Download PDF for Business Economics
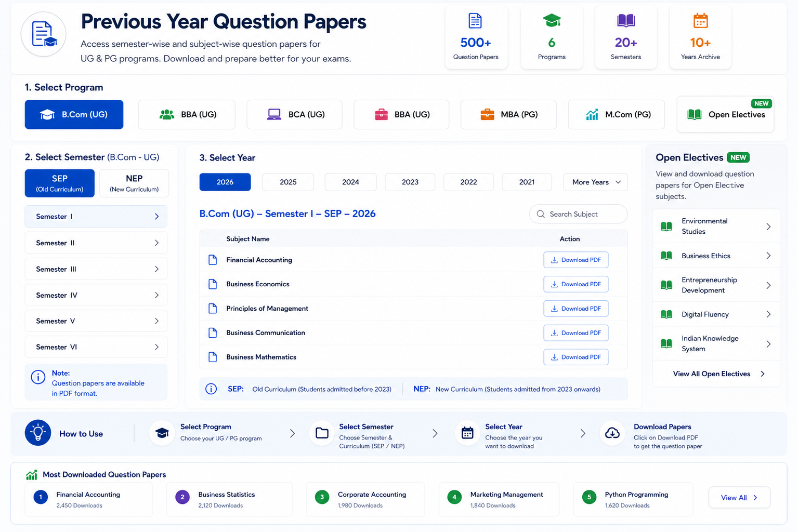 [576, 284]
